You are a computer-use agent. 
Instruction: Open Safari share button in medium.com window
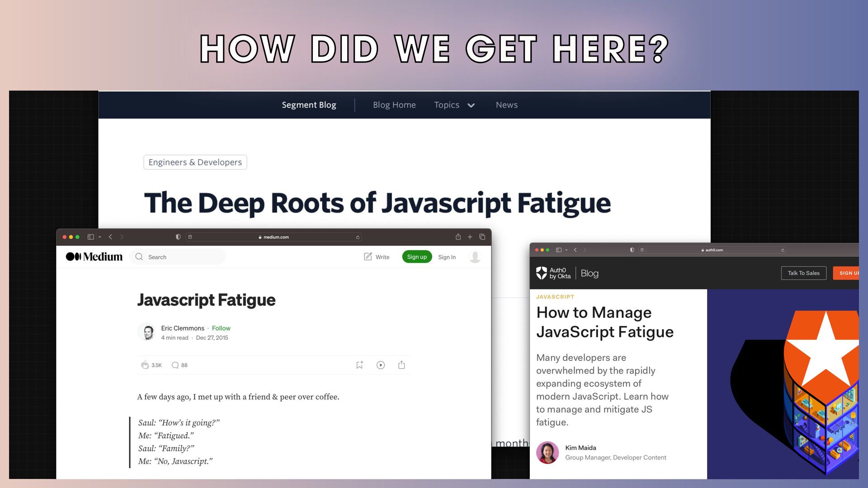tap(458, 237)
